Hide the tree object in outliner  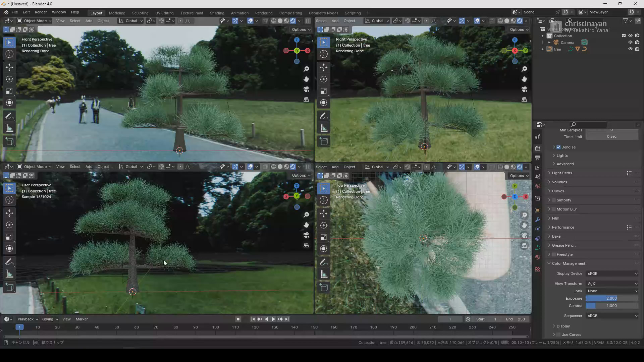[630, 49]
